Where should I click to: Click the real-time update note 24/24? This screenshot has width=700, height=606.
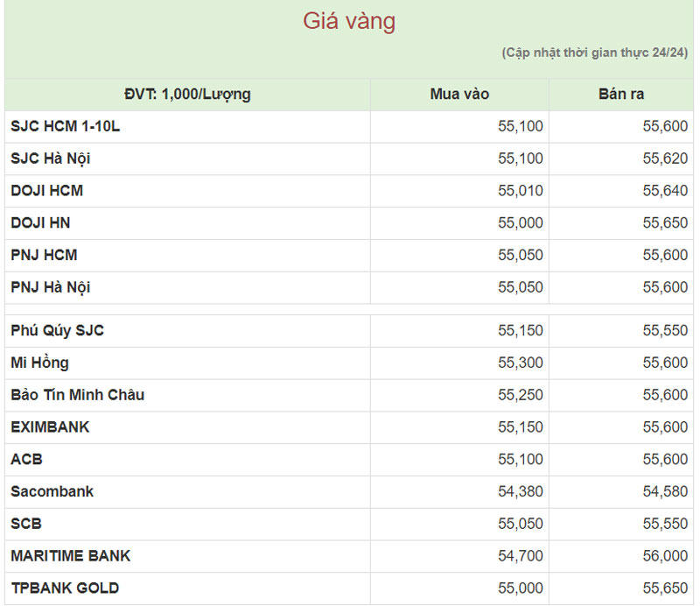pos(595,53)
